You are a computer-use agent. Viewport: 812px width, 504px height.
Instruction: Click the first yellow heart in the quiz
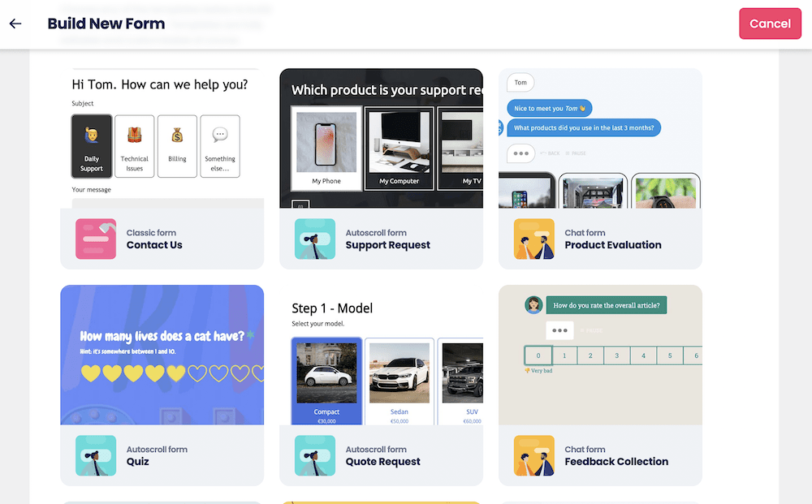[91, 373]
